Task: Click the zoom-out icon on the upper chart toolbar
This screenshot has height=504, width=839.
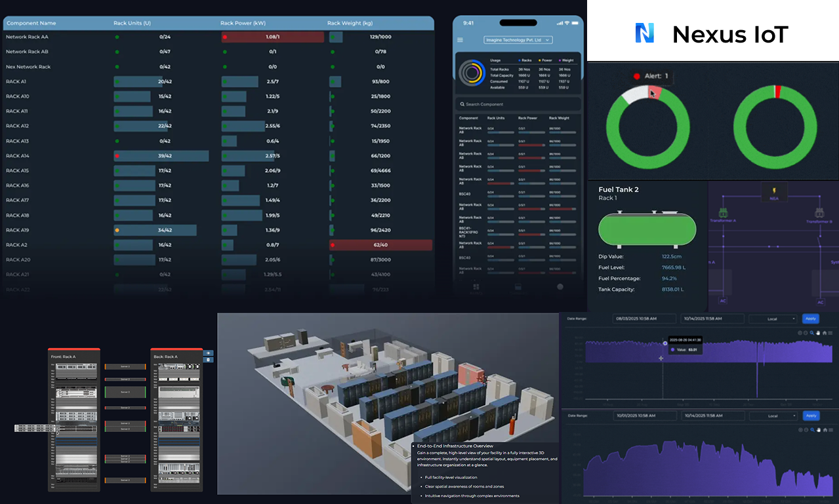Action: (806, 333)
